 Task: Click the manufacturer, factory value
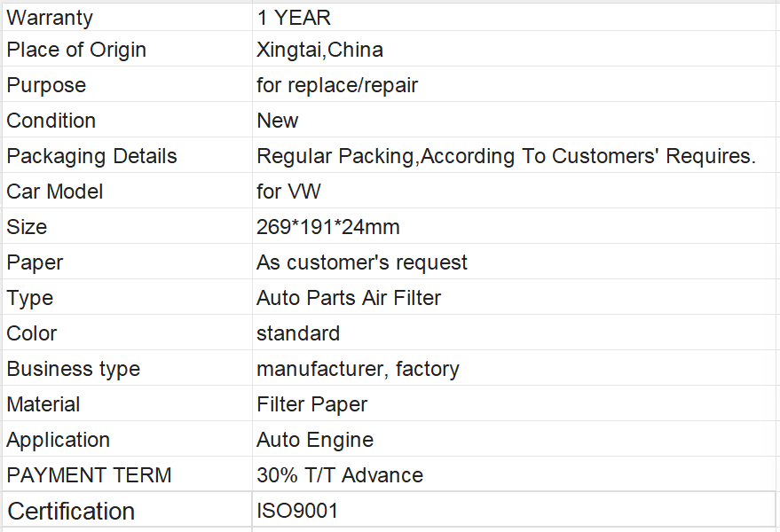(x=358, y=370)
